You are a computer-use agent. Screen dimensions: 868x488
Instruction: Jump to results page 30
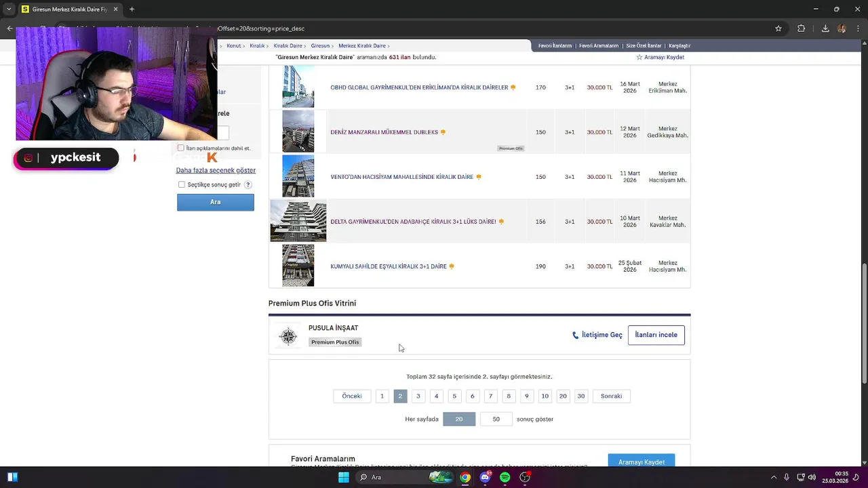coord(580,396)
